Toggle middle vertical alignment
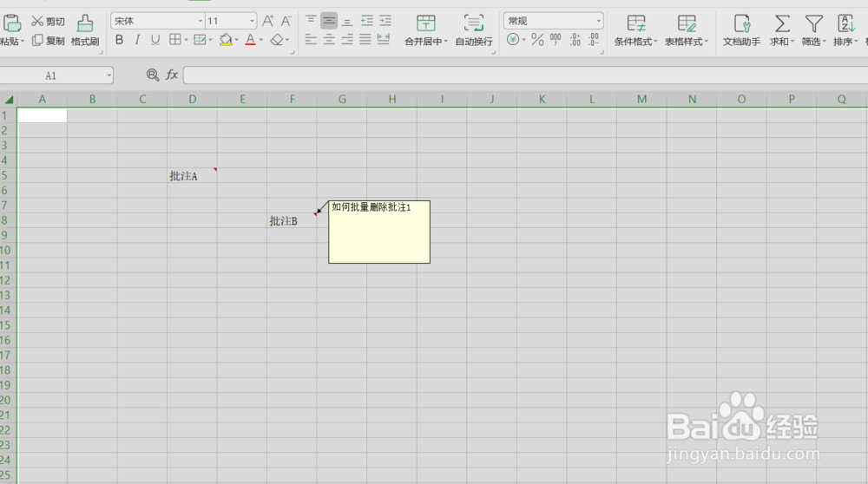The image size is (868, 484). [x=329, y=21]
